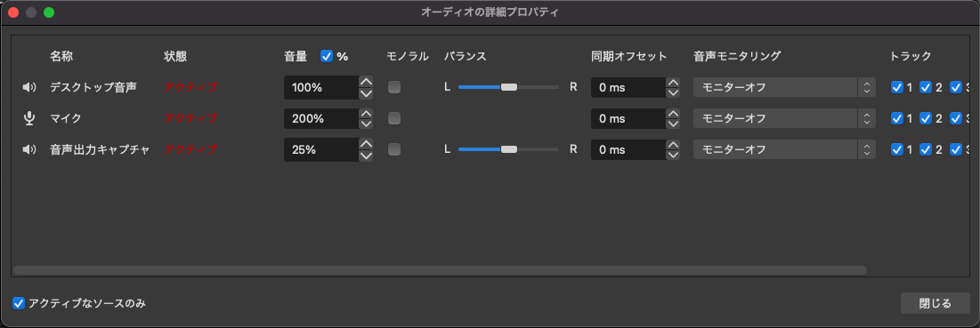Click the マイク 0 ms offset field

(x=628, y=118)
